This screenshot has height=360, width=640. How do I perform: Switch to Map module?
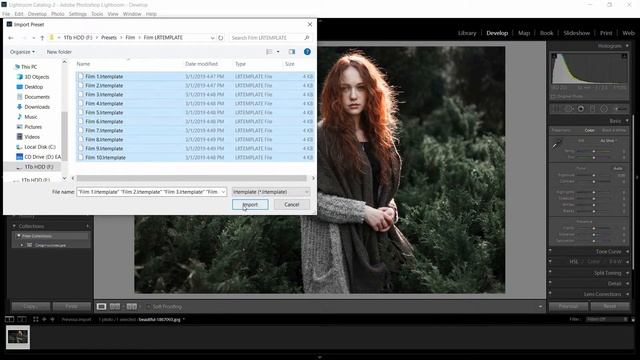click(x=524, y=33)
